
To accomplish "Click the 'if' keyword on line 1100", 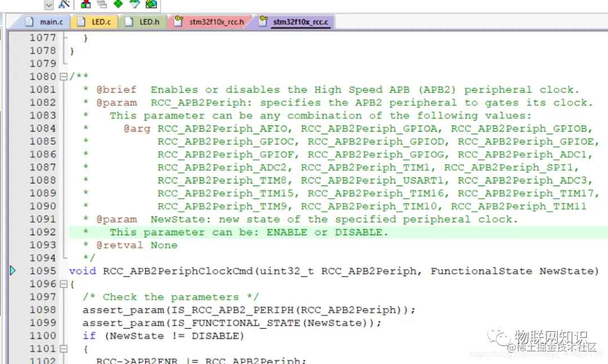I will click(x=89, y=336).
